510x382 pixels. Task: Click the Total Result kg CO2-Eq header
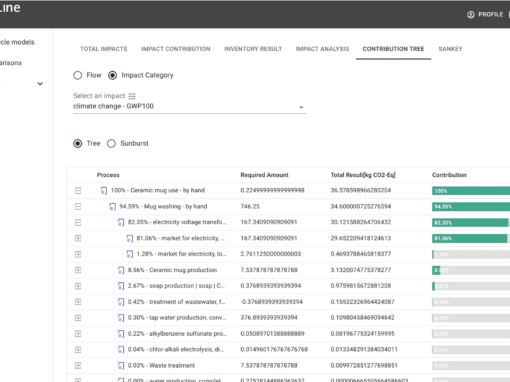pos(363,175)
